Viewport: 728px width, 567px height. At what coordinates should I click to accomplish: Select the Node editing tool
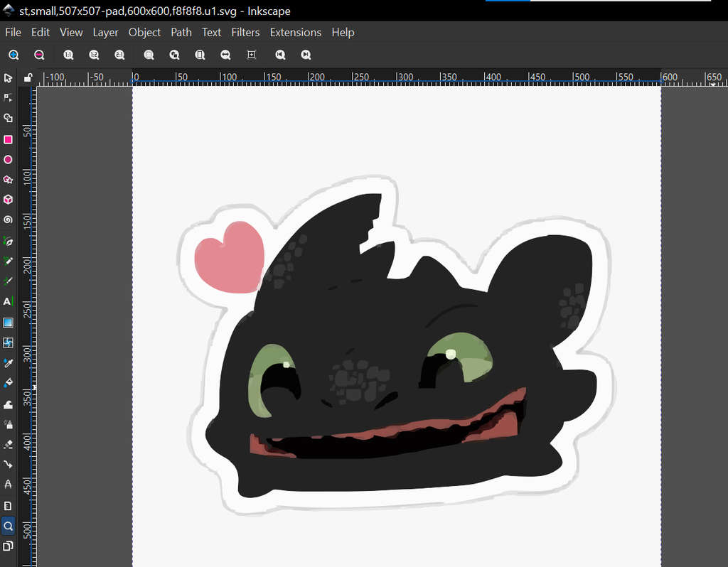tap(8, 97)
